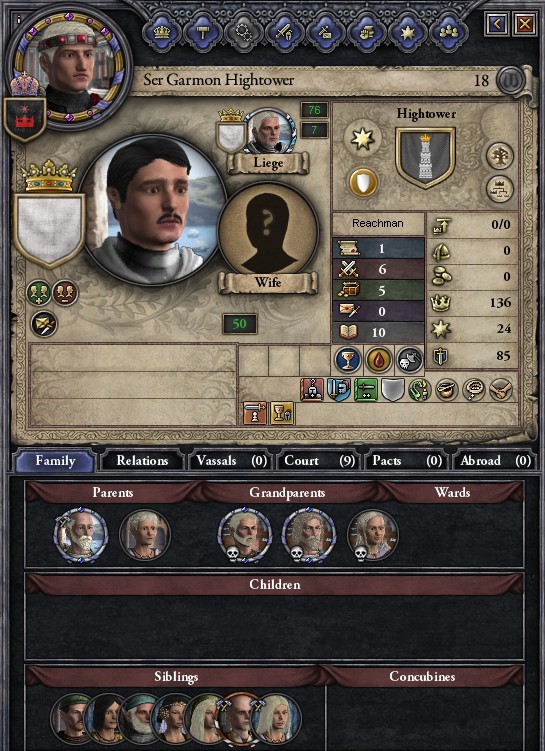Click the Hightower dynasty coat of arms
Image resolution: width=545 pixels, height=751 pixels.
point(425,158)
